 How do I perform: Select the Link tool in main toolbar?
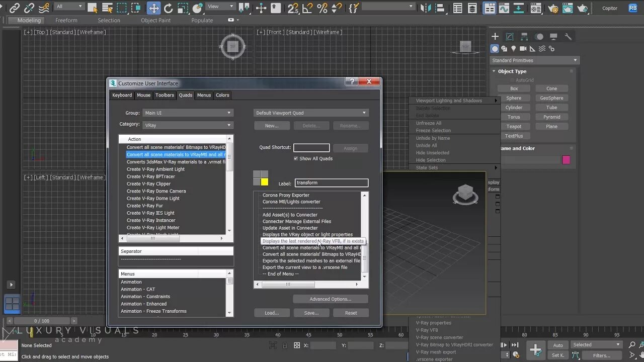(x=14, y=8)
